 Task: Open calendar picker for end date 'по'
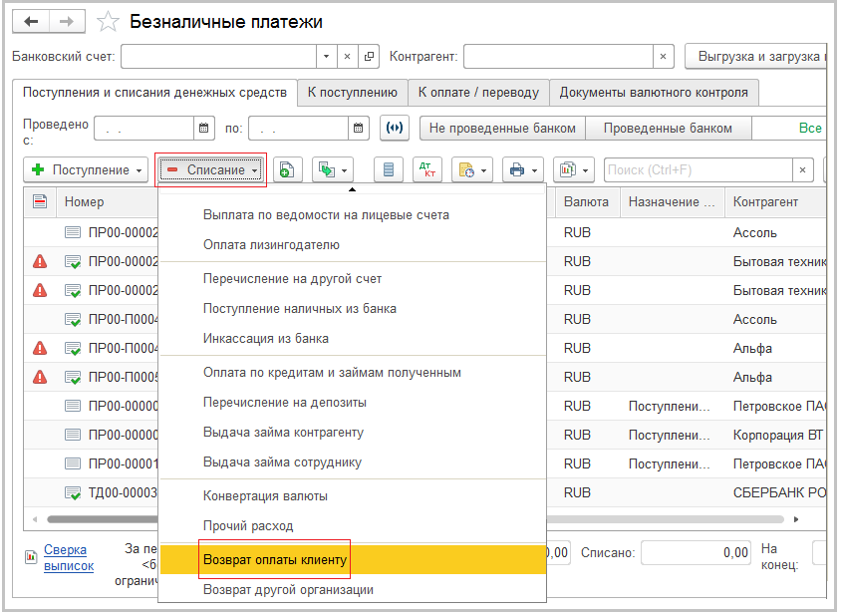(360, 128)
